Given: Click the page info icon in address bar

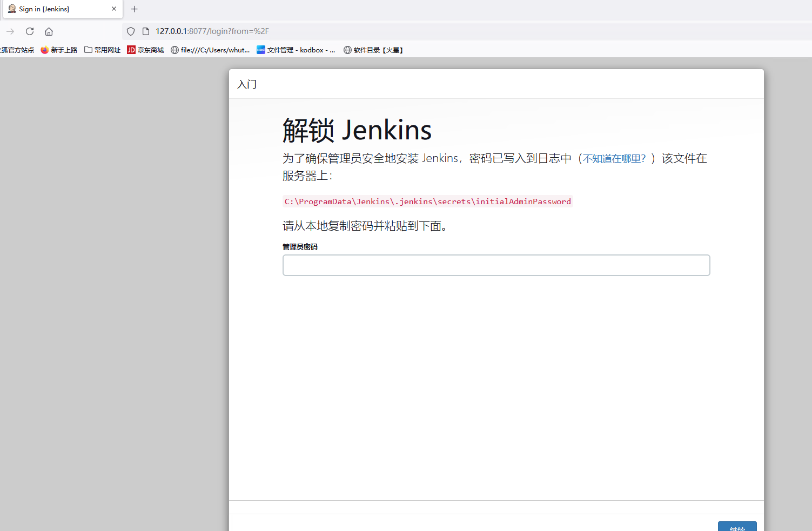Looking at the screenshot, I should (146, 31).
